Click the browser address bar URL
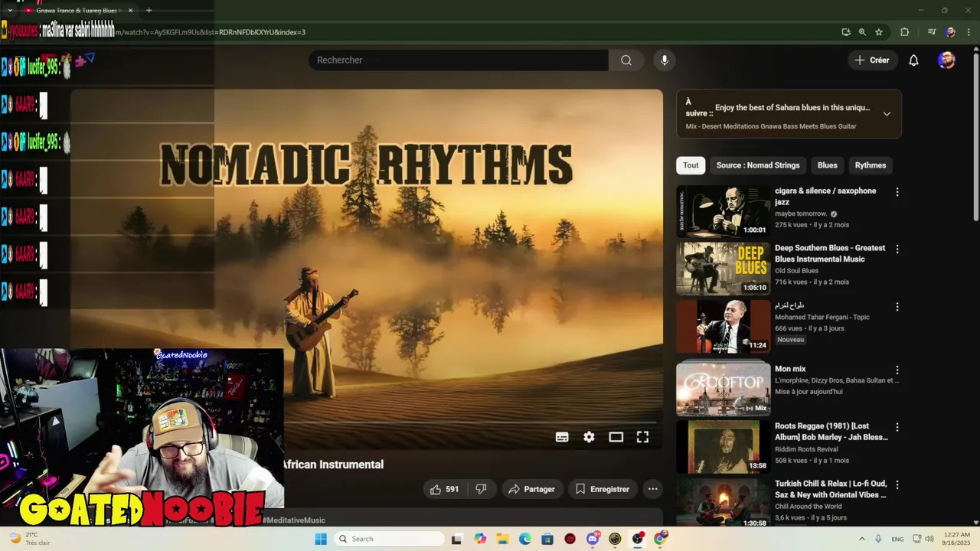 pyautogui.click(x=210, y=32)
